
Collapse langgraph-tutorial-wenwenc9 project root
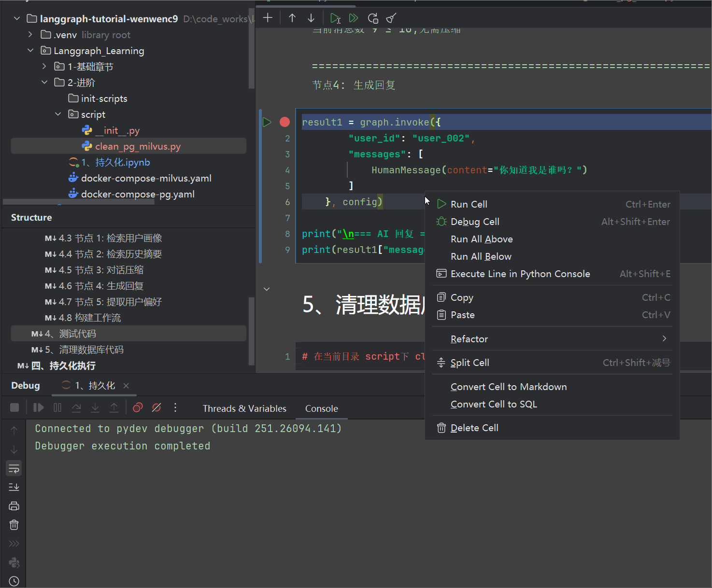point(17,19)
